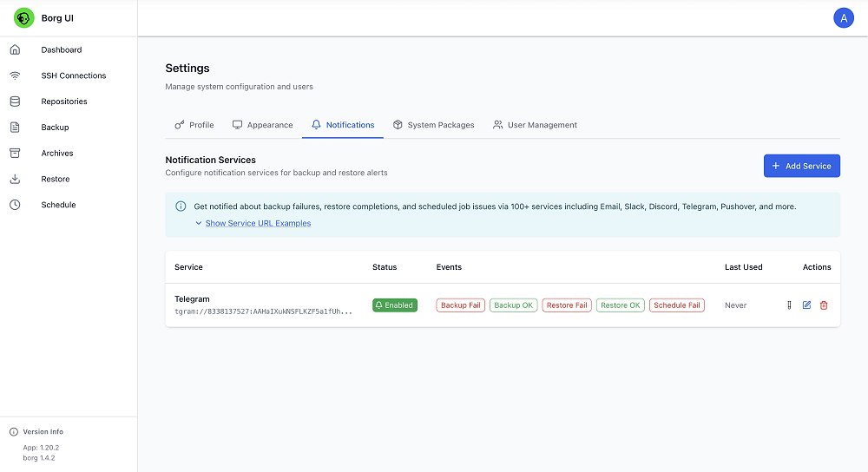Open Schedule via the clock icon
This screenshot has height=472, width=868.
coord(15,205)
